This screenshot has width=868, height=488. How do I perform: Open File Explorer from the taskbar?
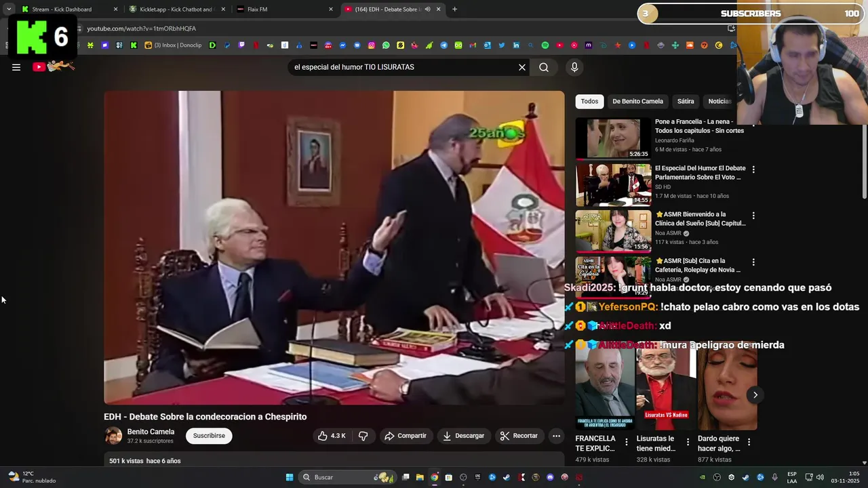point(420,477)
